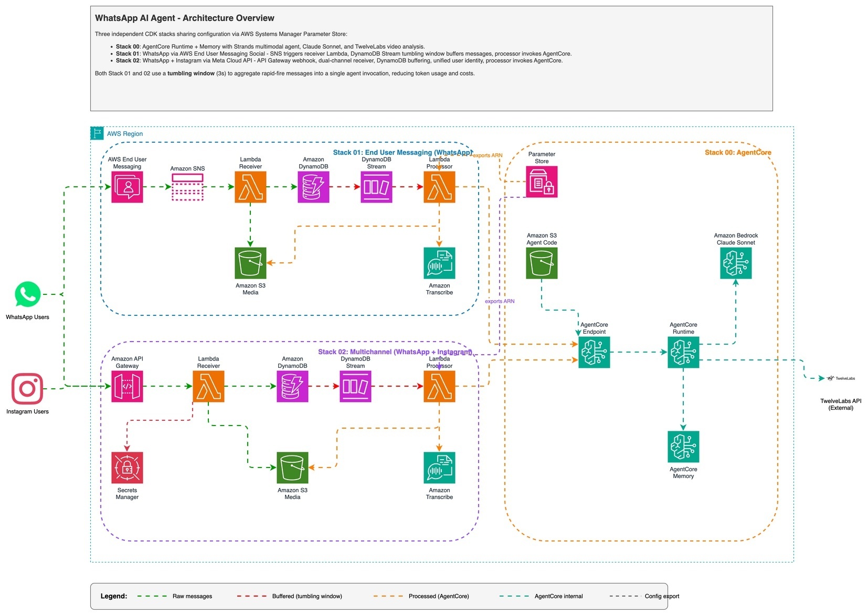
Task: Click the 'Secrets Manager' caption
Action: tap(127, 494)
